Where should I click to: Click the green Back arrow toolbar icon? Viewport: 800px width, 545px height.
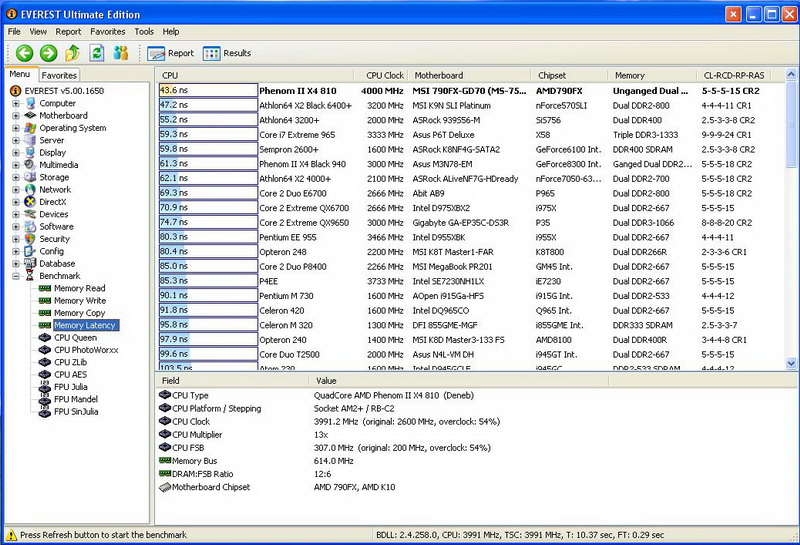tap(24, 53)
